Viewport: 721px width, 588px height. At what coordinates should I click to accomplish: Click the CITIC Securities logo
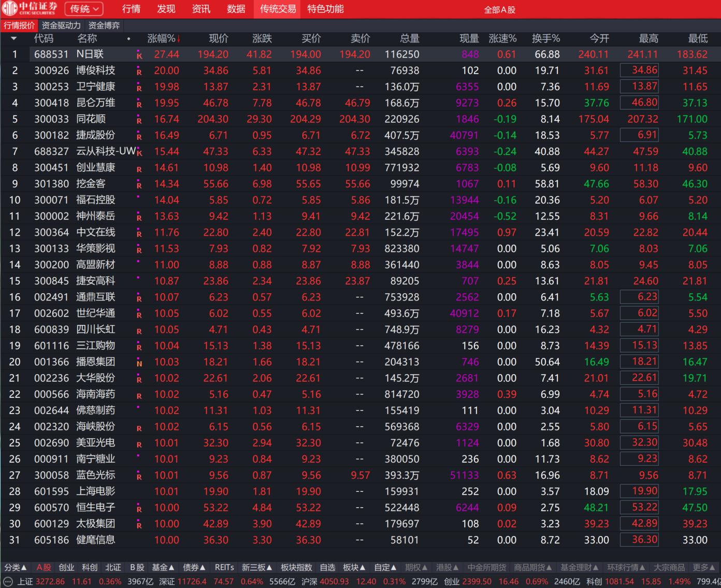click(x=30, y=8)
